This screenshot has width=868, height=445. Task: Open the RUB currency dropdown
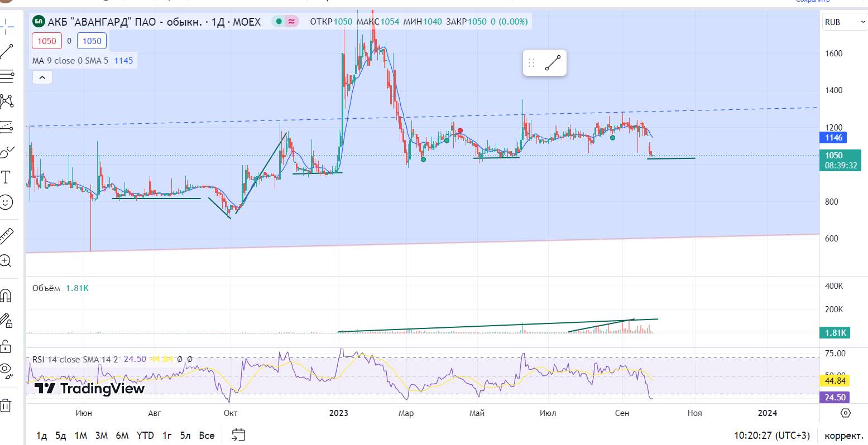click(844, 22)
